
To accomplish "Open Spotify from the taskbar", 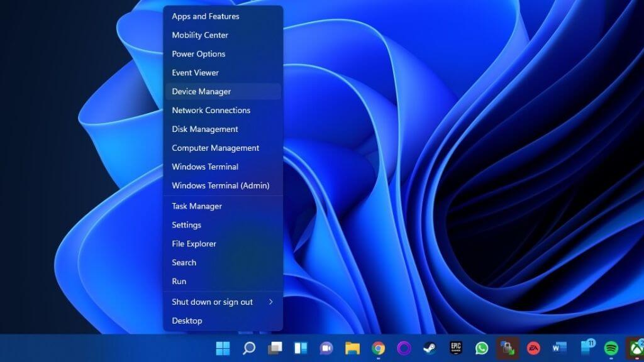I will click(611, 348).
